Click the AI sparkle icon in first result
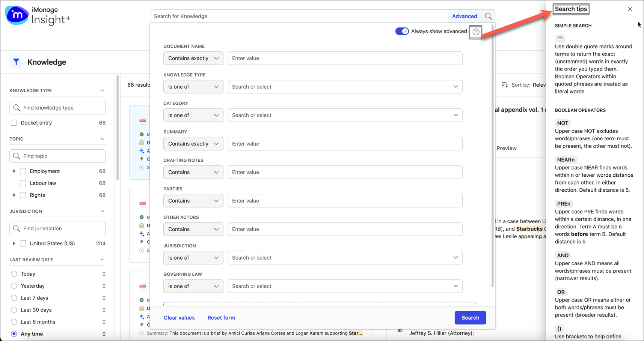The width and height of the screenshot is (644, 341). tap(142, 151)
